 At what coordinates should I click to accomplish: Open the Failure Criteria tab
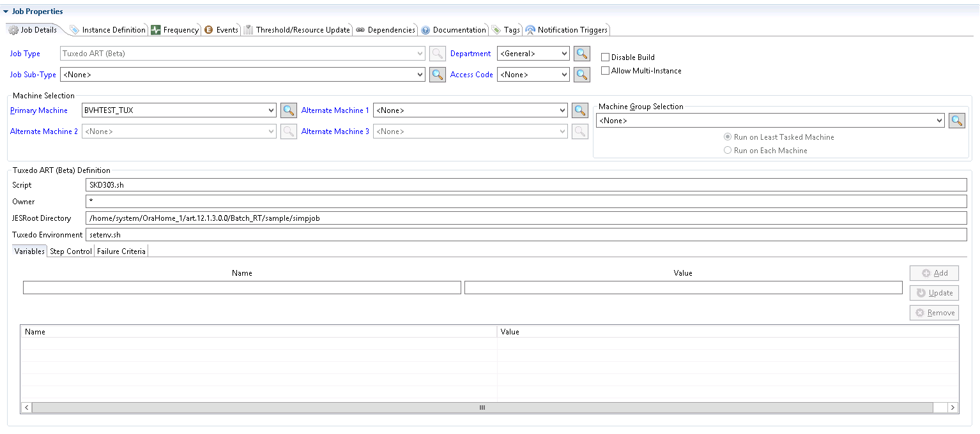[121, 251]
